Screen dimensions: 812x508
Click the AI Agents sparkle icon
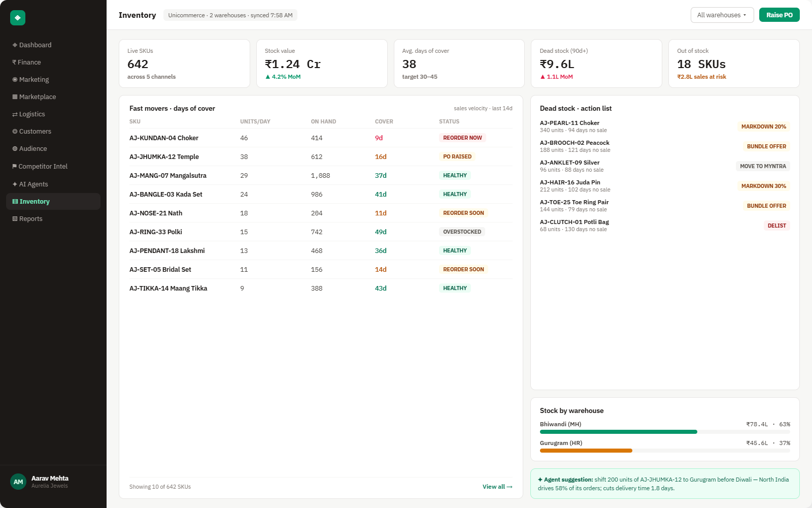(x=15, y=184)
